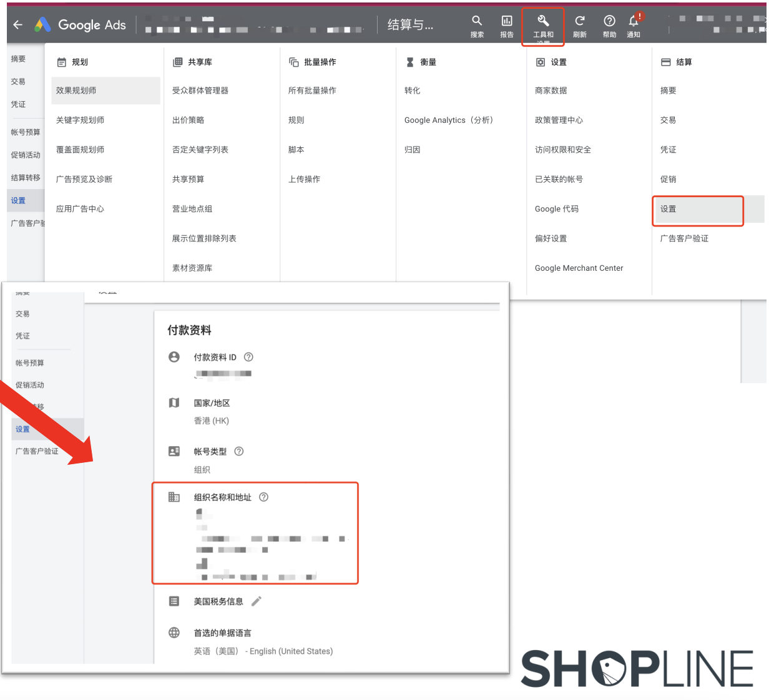774x700 pixels.
Task: Open Tools and Settings wrench icon
Action: (x=543, y=22)
